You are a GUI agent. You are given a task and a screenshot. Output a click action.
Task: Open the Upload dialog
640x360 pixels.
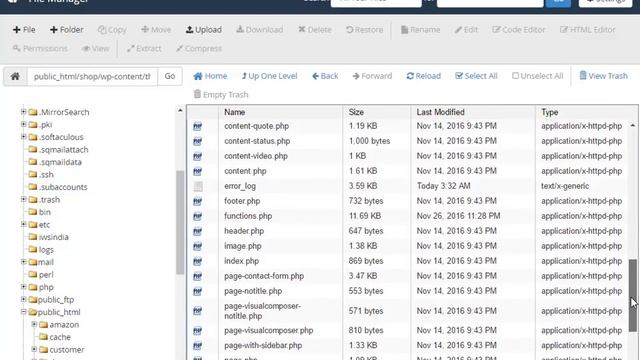click(204, 30)
